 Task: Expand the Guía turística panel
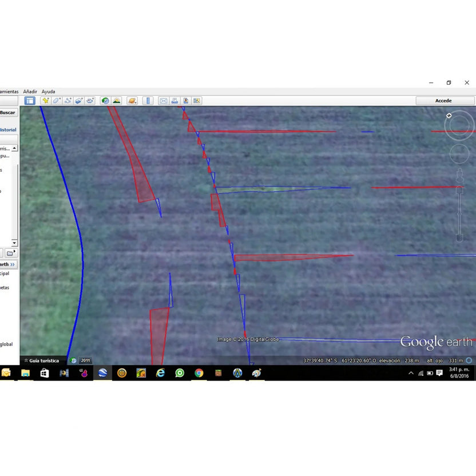pyautogui.click(x=42, y=360)
